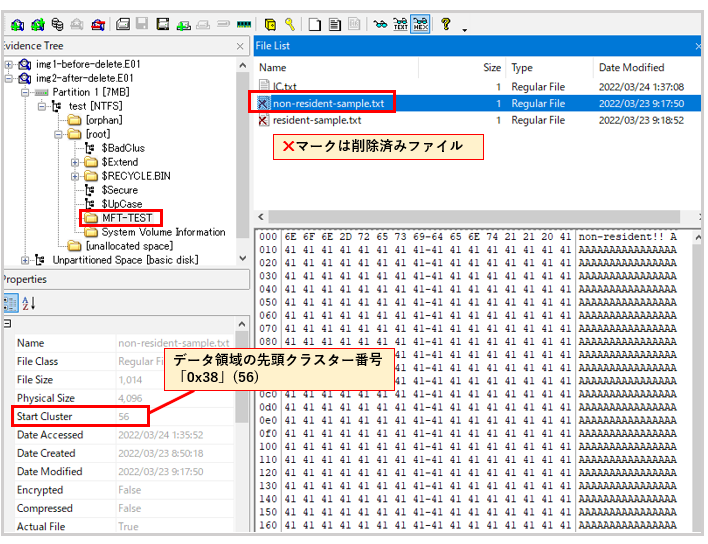Expand the $Extend folder node

point(75,163)
